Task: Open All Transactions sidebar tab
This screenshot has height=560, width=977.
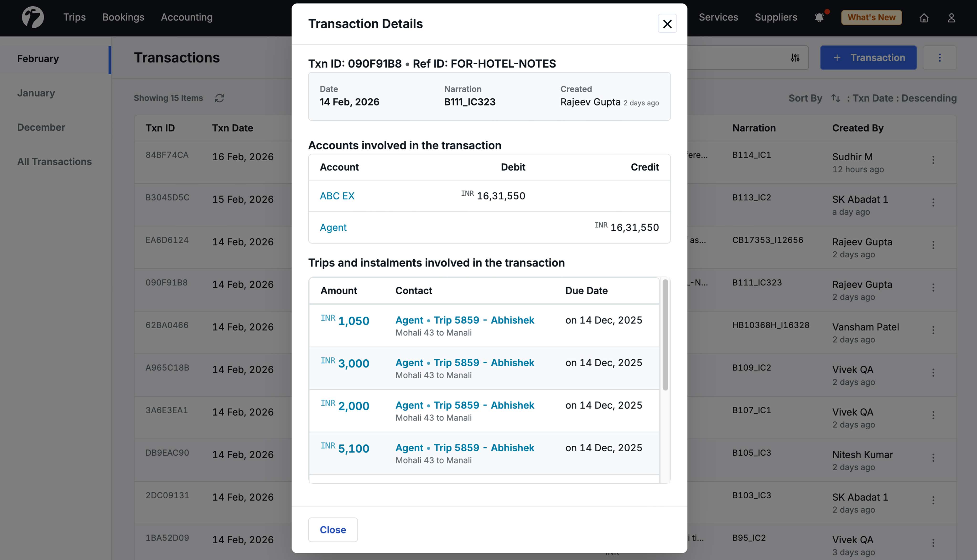Action: [x=54, y=162]
